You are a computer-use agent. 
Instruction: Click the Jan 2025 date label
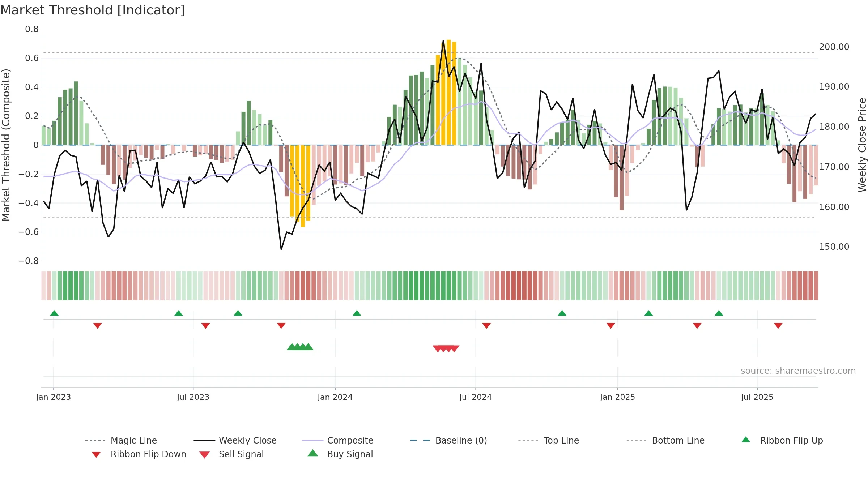click(x=618, y=397)
